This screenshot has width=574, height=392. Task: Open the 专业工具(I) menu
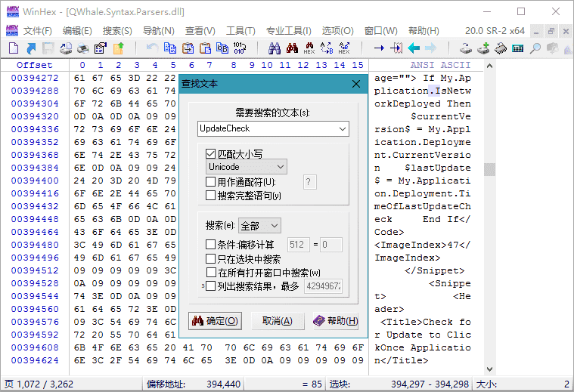(288, 31)
